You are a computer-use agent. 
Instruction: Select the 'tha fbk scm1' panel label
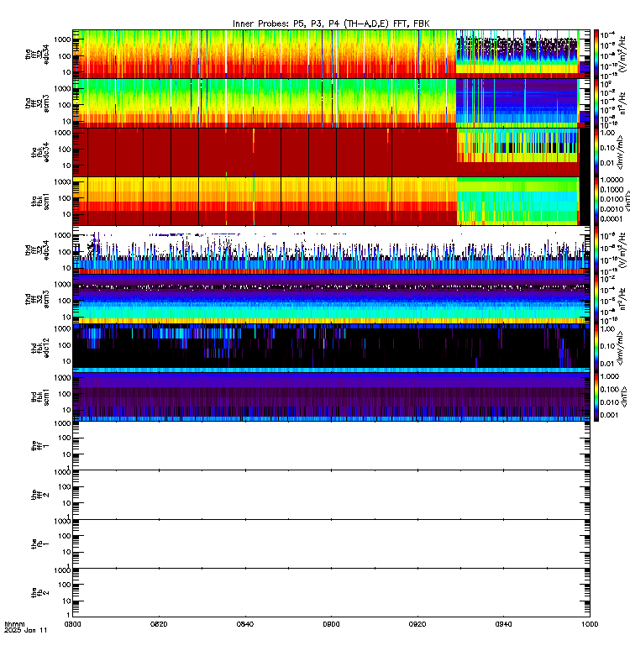40,202
